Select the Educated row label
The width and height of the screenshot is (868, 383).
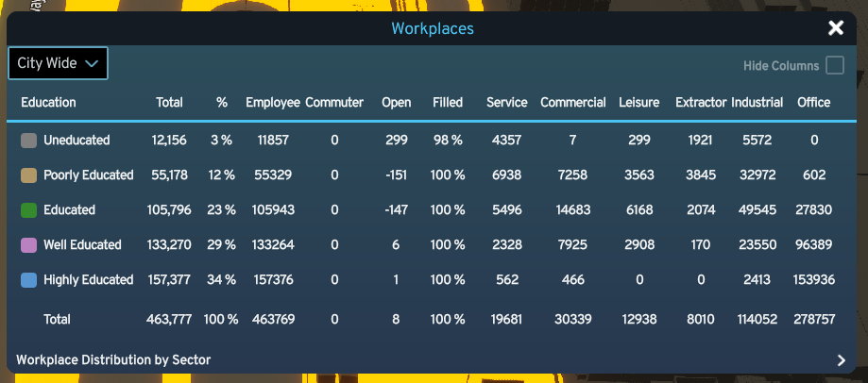(69, 210)
